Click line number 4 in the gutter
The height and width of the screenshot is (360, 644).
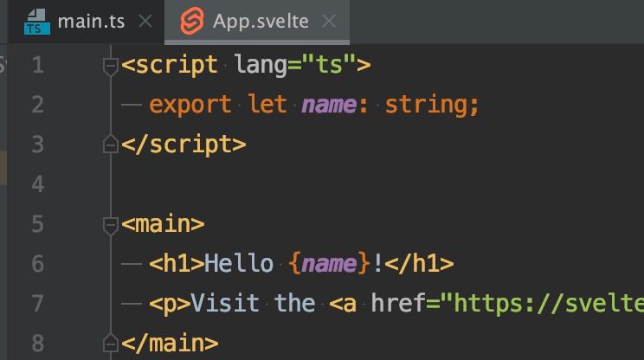pyautogui.click(x=38, y=184)
